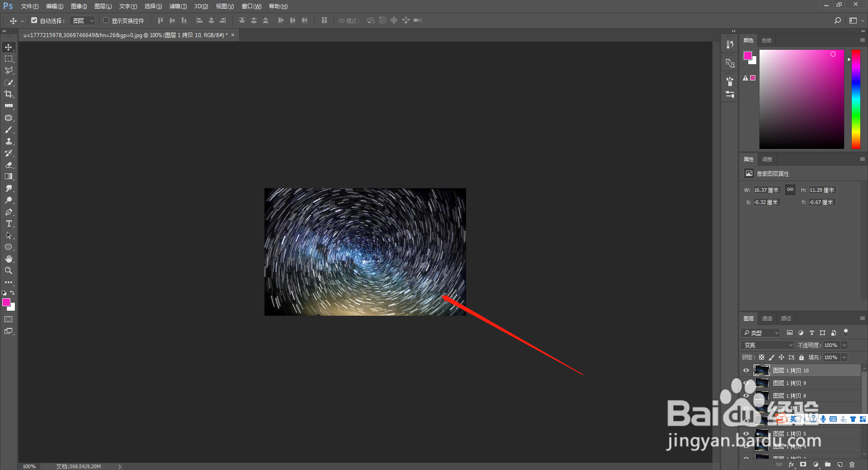Create a new layer from Layers panel

pyautogui.click(x=840, y=465)
